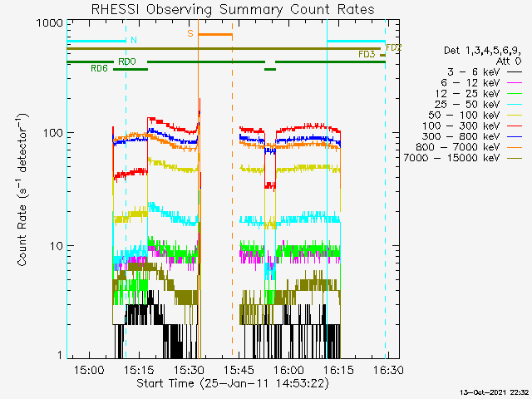Screen dimensions: 532x399
Task: Click the short FD3 olive bar segment
Action: [382, 56]
